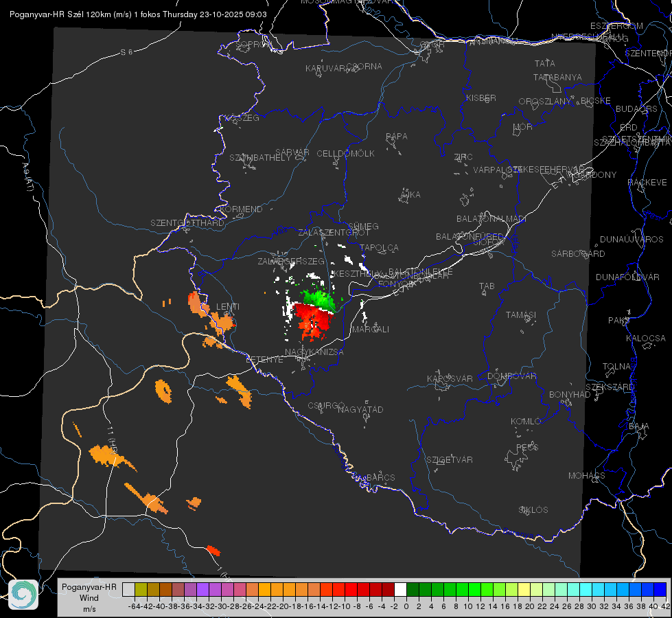Select the light gray swatch at the legend start

(x=128, y=589)
